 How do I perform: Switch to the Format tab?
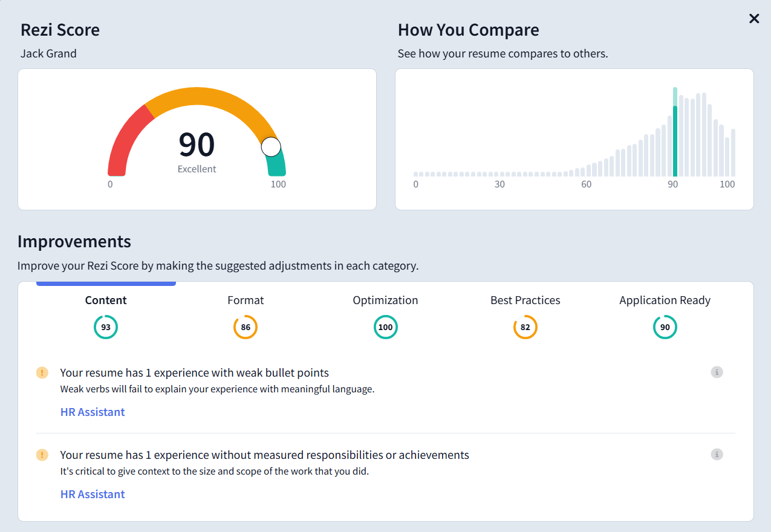246,300
